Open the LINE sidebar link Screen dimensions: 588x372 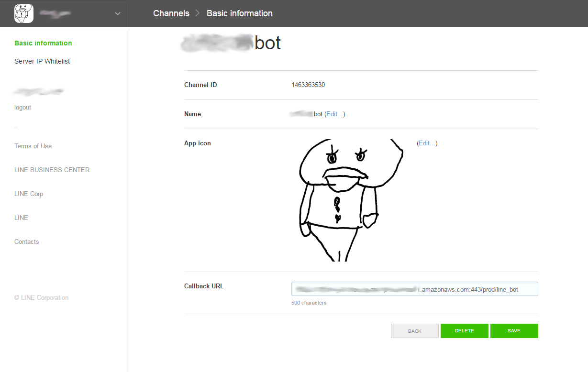[x=21, y=218]
